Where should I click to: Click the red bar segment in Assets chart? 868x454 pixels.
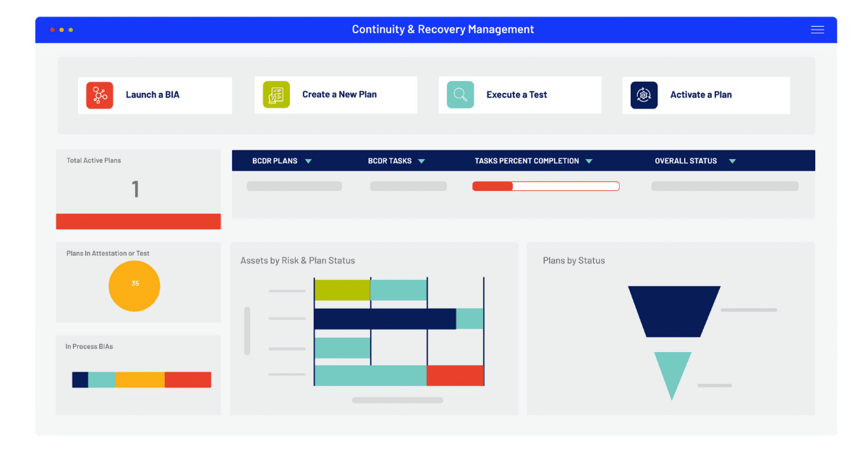point(455,375)
